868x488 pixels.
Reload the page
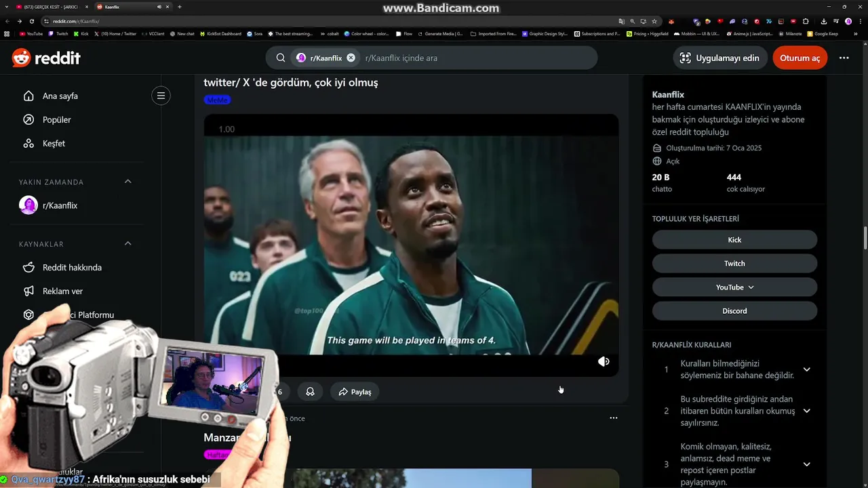point(31,21)
